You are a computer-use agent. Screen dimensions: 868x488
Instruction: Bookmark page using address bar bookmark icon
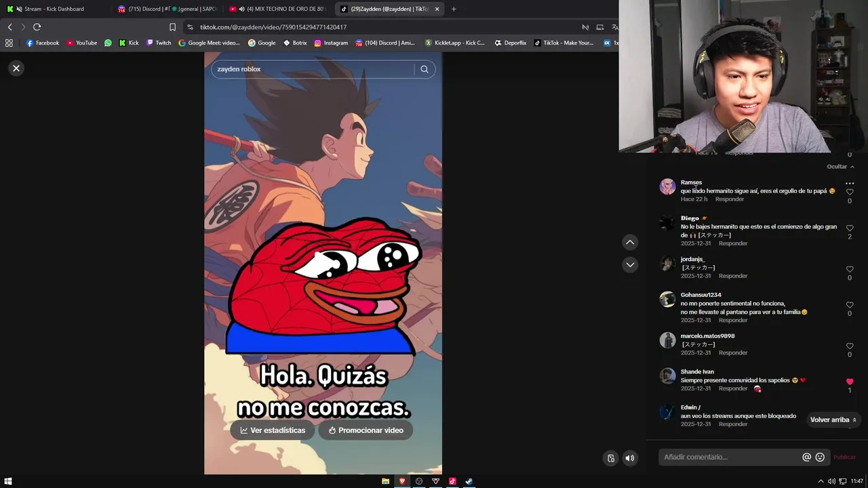[x=172, y=27]
